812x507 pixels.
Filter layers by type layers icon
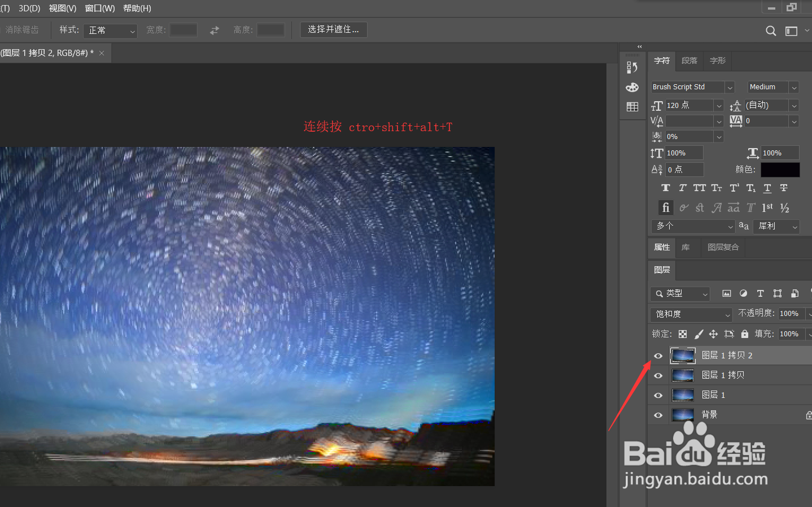761,293
